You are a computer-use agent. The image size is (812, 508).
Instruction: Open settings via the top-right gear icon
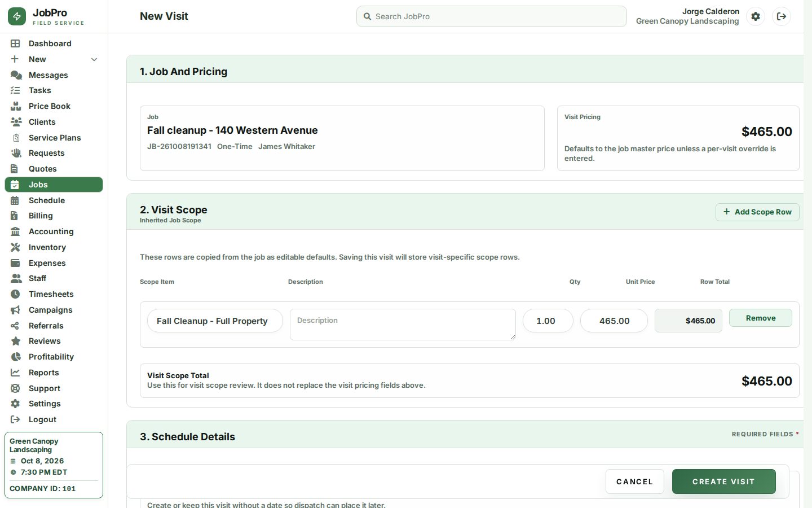tap(756, 16)
